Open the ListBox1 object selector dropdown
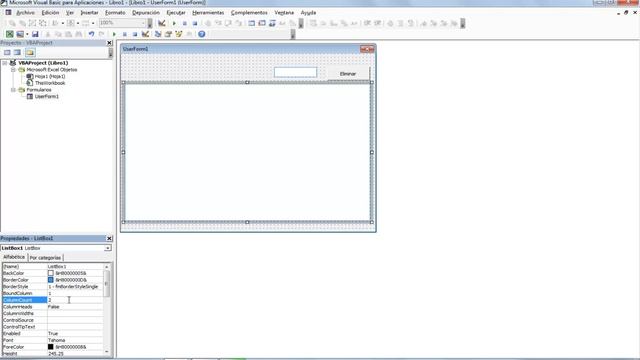Screen dimensions: 640x360 (x=108, y=248)
